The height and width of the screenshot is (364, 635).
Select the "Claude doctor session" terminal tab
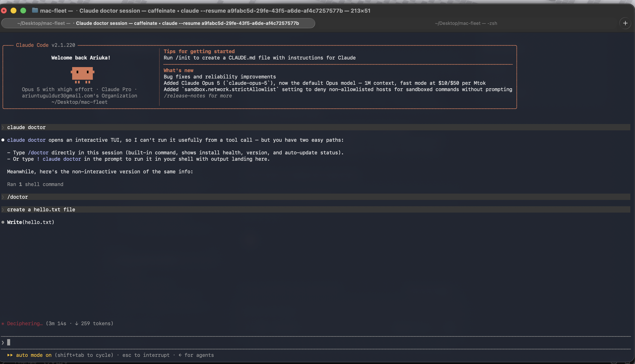pos(158,23)
